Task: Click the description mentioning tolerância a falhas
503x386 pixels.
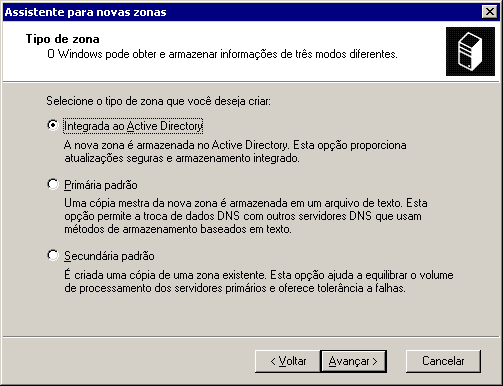Action: 259,282
